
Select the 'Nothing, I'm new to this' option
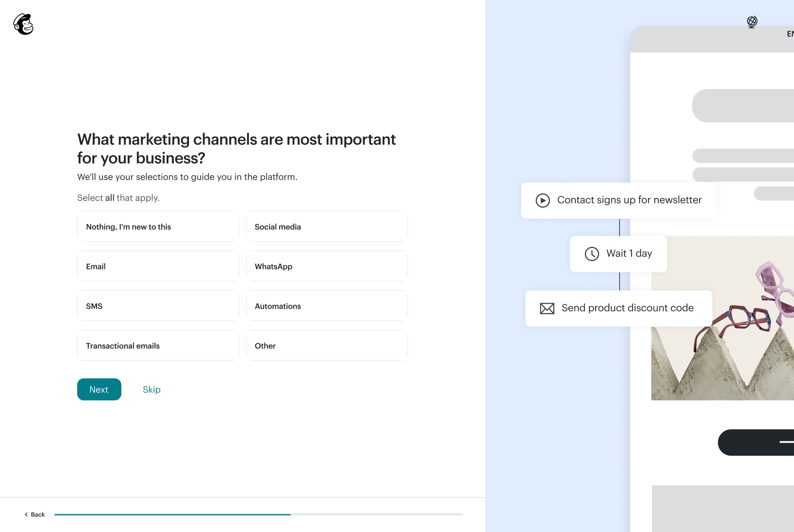point(158,227)
